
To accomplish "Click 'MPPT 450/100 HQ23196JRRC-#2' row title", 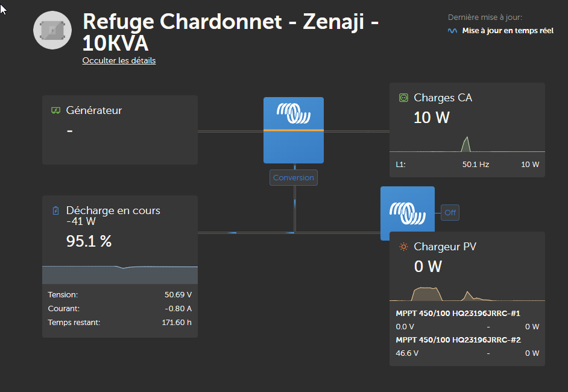I will [x=458, y=340].
